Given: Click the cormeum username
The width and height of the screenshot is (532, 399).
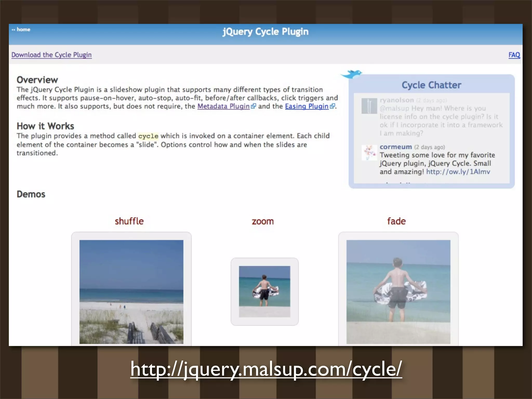Looking at the screenshot, I should pyautogui.click(x=396, y=147).
